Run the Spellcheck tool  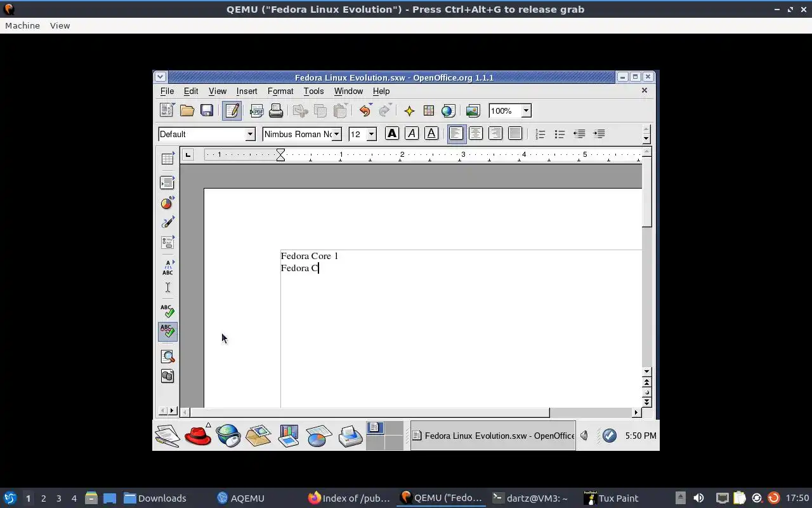point(167,311)
